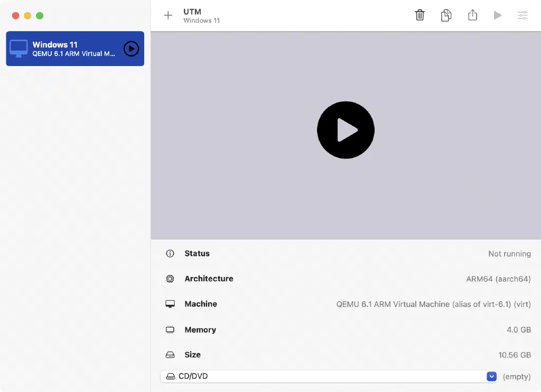Click the memory icon beside Memory

170,330
